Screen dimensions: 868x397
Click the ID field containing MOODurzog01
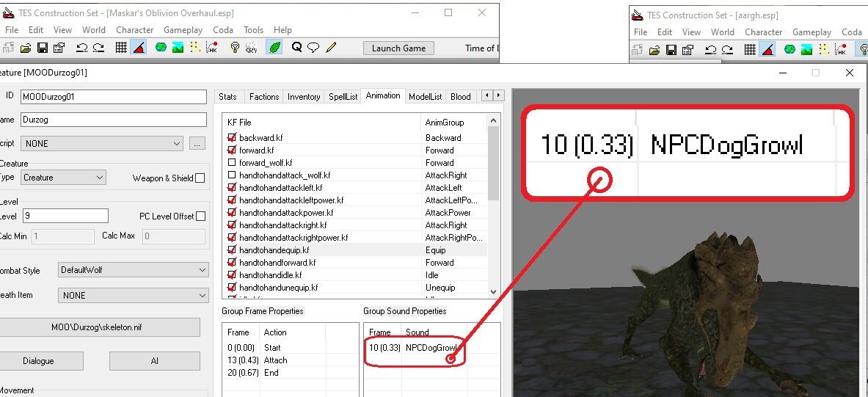[114, 96]
